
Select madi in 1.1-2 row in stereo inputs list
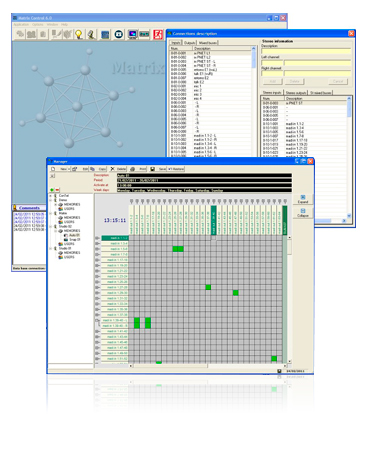coord(304,124)
